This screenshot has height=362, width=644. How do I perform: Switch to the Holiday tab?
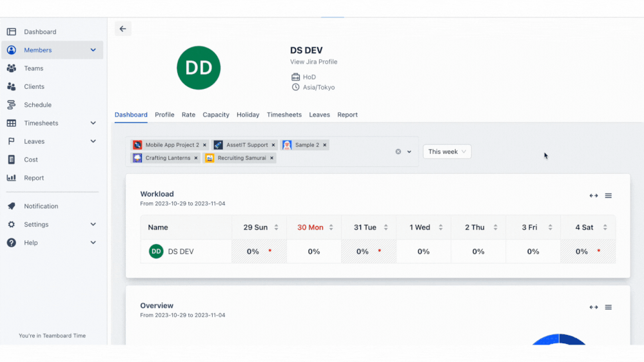coord(248,115)
